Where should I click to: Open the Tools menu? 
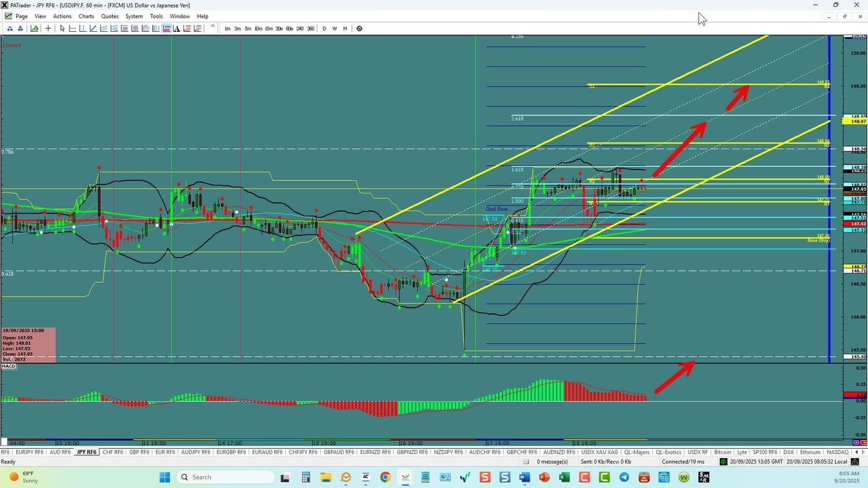pos(156,16)
